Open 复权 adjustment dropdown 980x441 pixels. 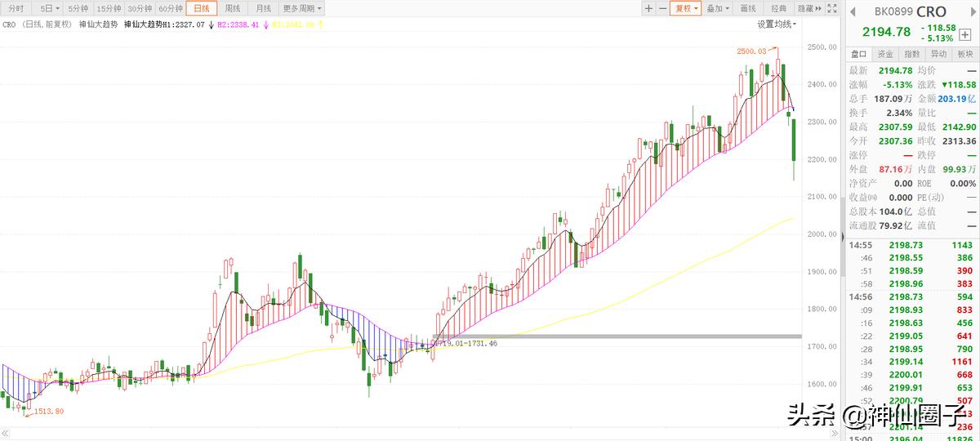coord(686,8)
